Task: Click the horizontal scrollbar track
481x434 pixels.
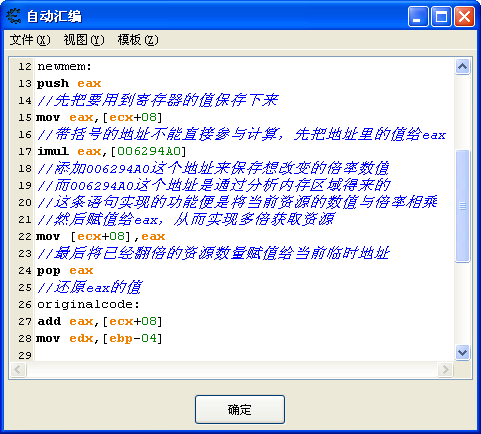Action: click(x=232, y=370)
